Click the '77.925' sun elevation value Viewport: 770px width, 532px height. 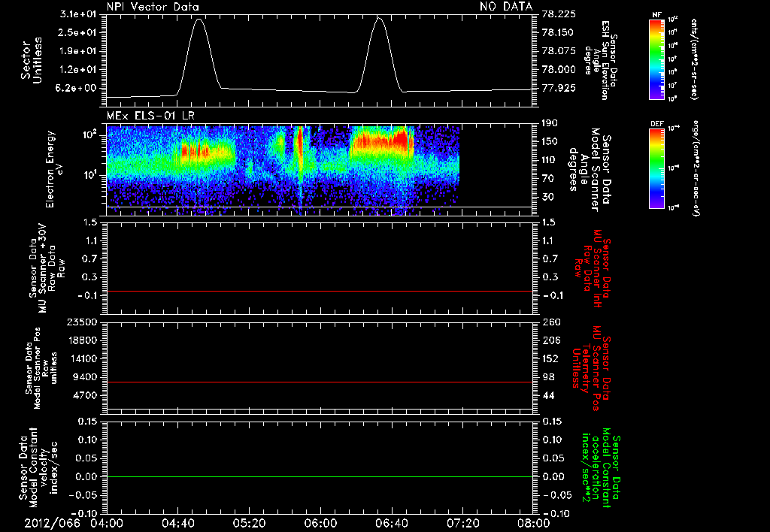[x=559, y=89]
